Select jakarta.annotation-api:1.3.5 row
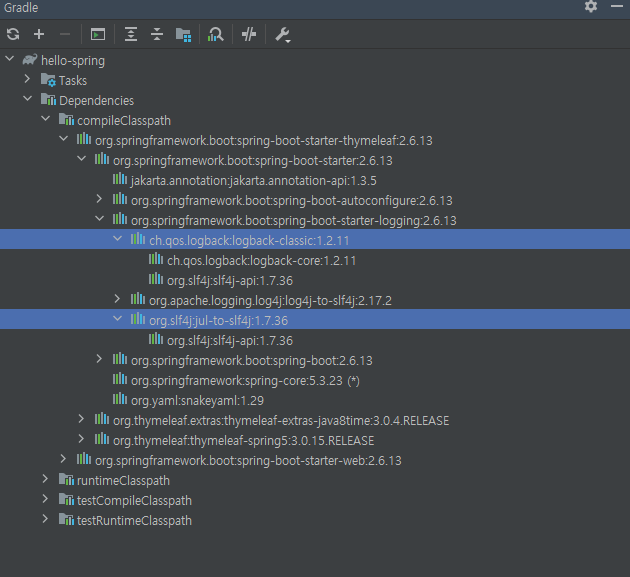Screen dimensions: 630x577 pyautogui.click(x=315, y=181)
